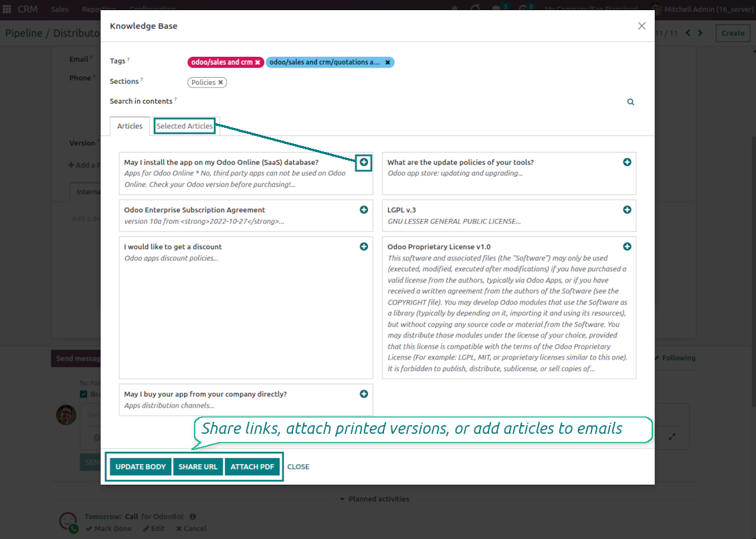Open 'May I buy your app from your company directly?'
756x539 pixels.
click(205, 394)
